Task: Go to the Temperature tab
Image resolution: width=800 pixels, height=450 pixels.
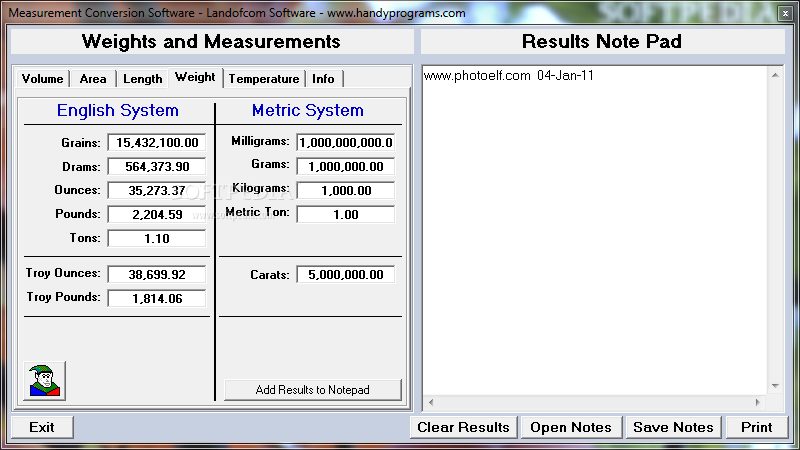Action: pos(264,79)
